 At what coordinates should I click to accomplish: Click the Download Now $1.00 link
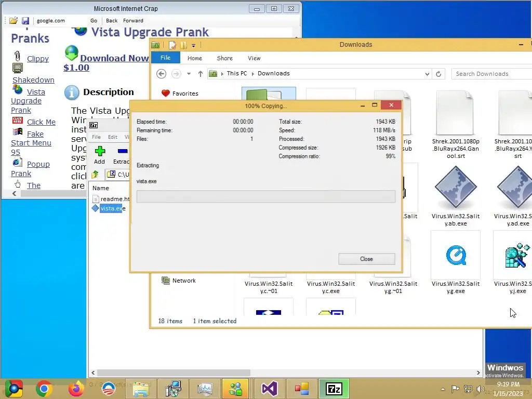coord(106,63)
